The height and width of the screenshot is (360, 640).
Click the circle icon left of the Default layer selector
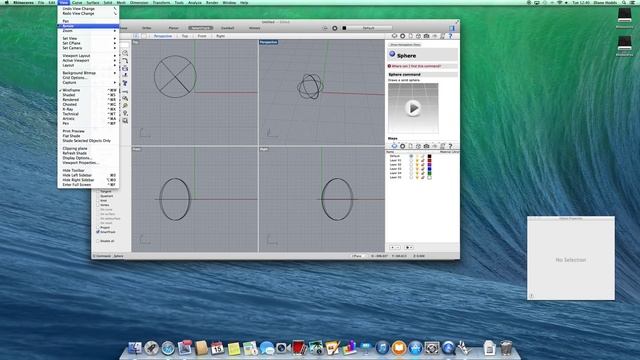pos(335,28)
